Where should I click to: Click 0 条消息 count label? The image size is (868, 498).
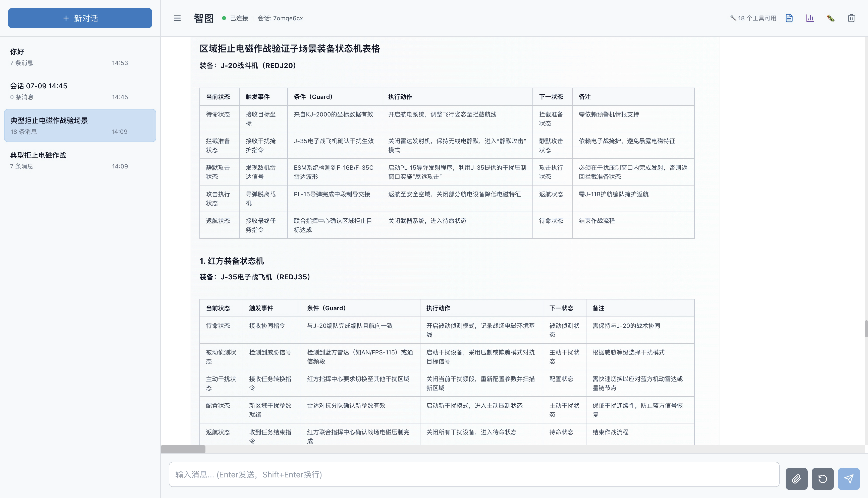point(22,97)
